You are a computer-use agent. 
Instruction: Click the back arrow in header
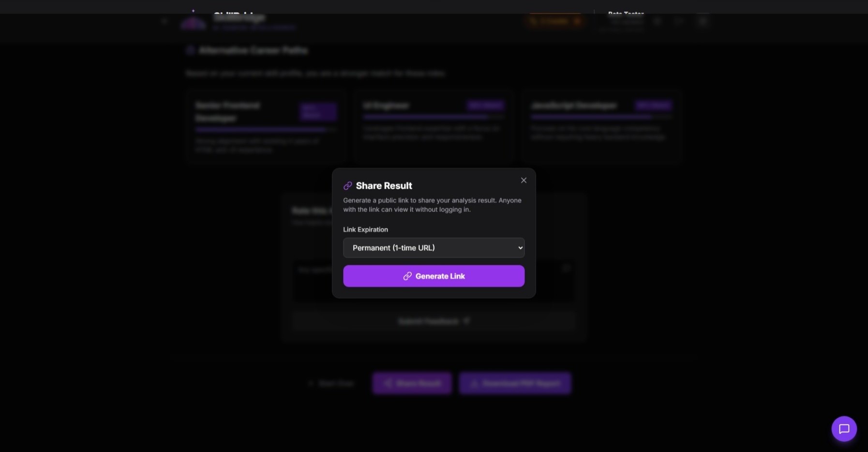click(x=165, y=21)
